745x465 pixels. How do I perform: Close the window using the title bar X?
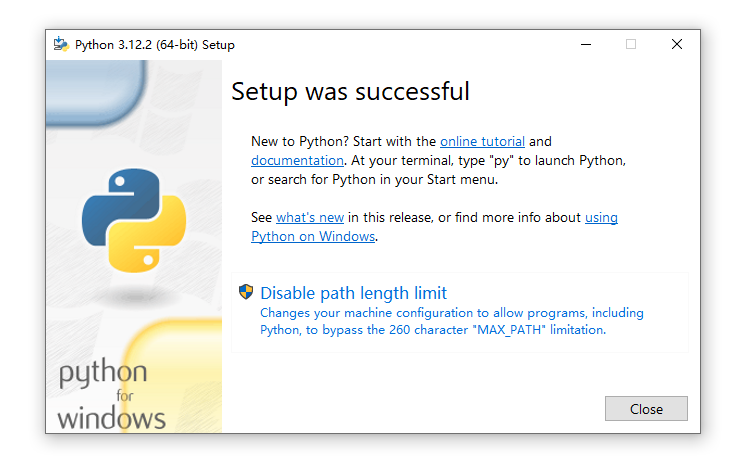pyautogui.click(x=677, y=44)
